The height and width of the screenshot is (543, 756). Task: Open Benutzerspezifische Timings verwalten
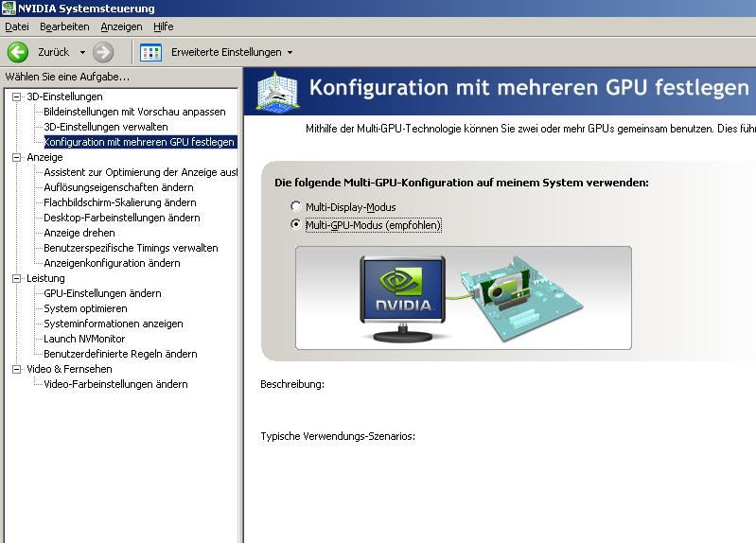click(x=131, y=248)
